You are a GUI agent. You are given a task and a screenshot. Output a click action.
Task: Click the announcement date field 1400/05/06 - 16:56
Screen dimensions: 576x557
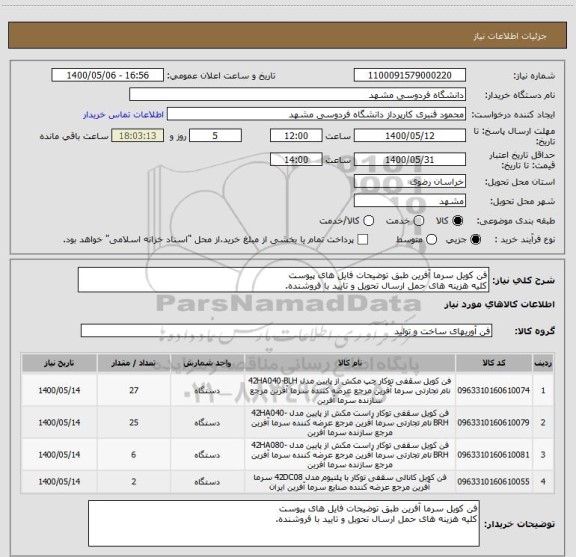108,75
